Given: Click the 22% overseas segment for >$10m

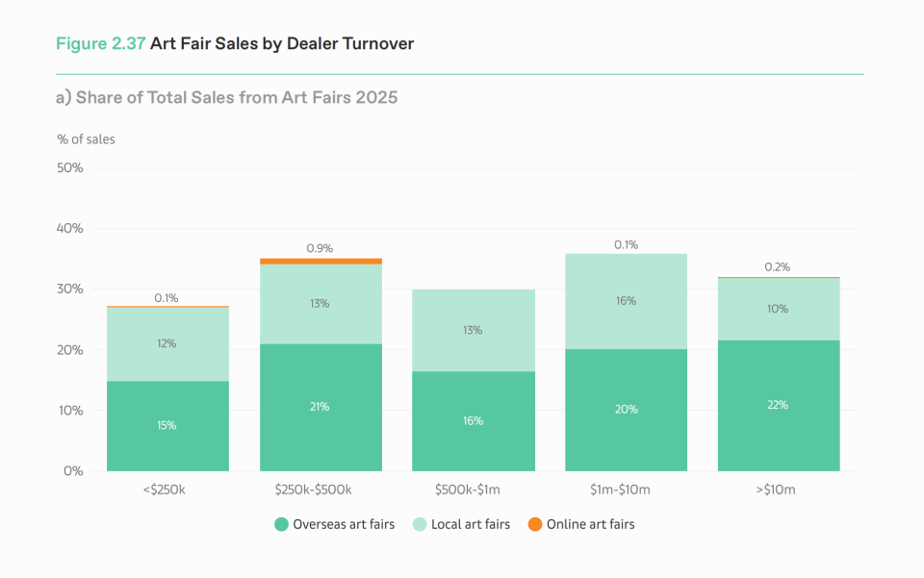Looking at the screenshot, I should click(779, 406).
